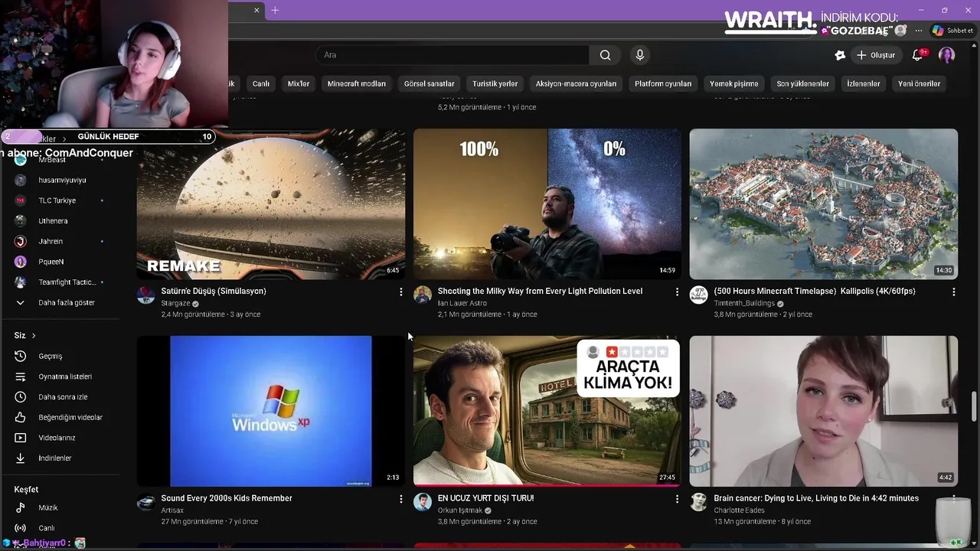Viewport: 980px width, 551px height.
Task: Select Aksiyon-macera oyunları filter chip
Action: (x=576, y=83)
